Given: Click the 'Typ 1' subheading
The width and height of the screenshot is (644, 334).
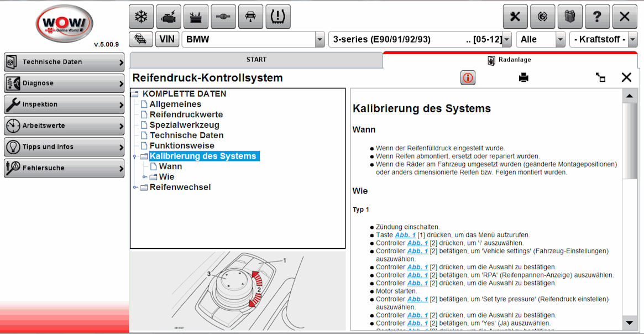Looking at the screenshot, I should coord(361,210).
